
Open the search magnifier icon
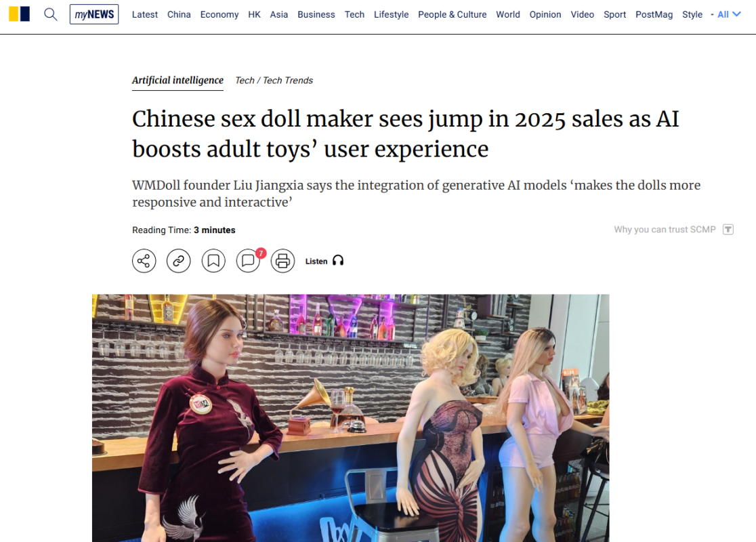point(51,14)
